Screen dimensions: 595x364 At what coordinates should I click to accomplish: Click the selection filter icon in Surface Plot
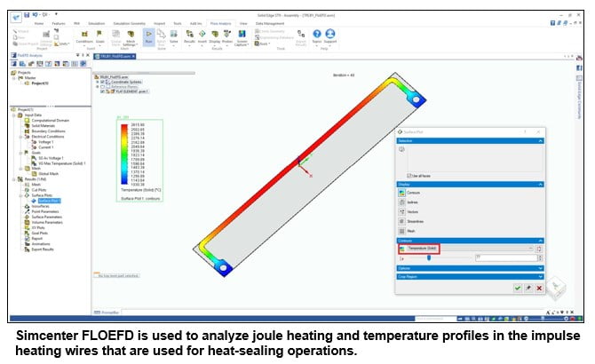tap(402, 149)
